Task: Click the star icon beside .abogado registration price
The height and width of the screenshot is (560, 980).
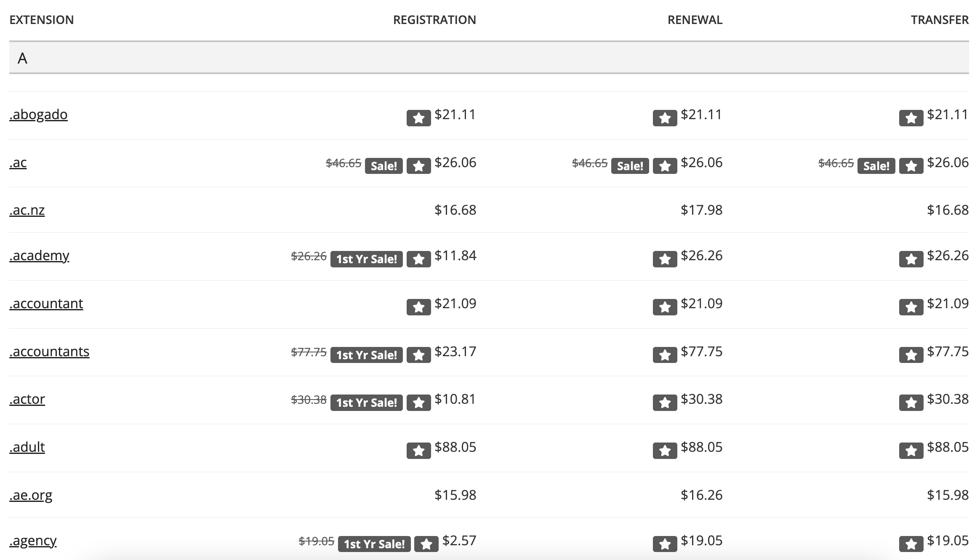Action: point(418,118)
